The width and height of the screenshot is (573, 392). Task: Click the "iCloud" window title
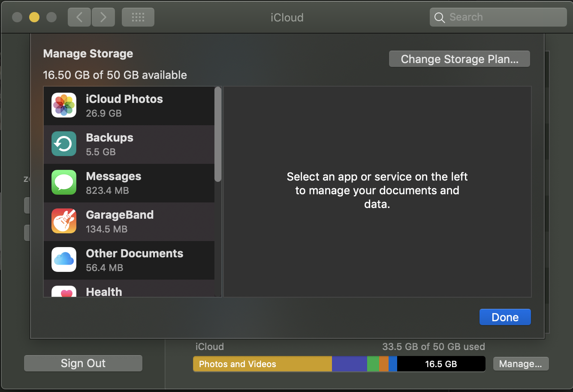(287, 18)
